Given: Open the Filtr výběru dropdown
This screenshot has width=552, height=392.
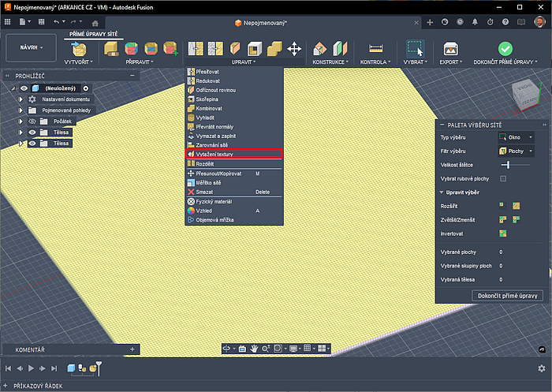Looking at the screenshot, I should point(517,151).
